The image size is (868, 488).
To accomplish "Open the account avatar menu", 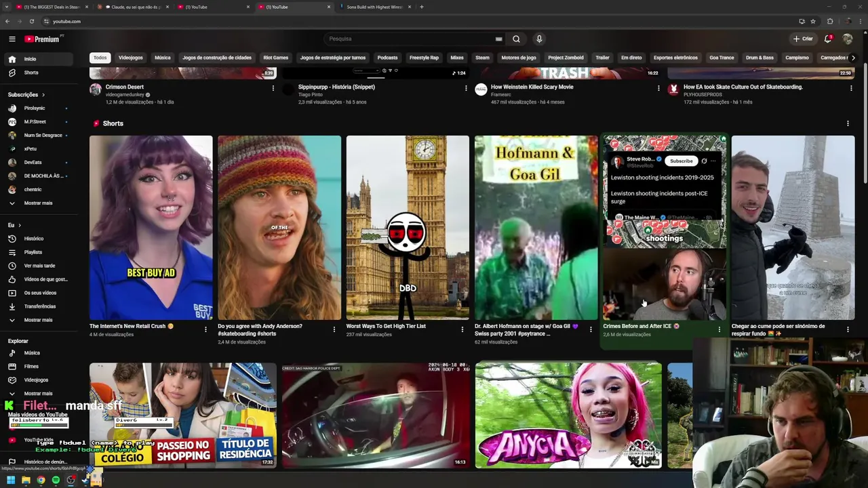I will (x=848, y=39).
